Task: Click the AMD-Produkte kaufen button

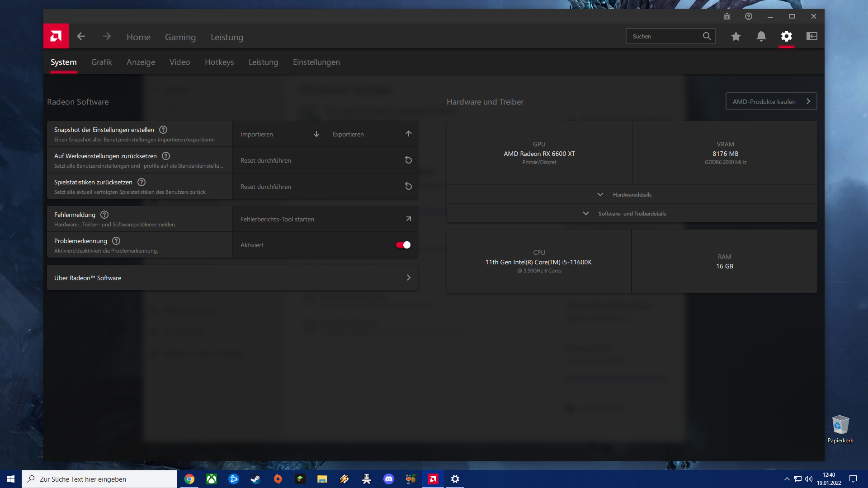Action: point(771,102)
